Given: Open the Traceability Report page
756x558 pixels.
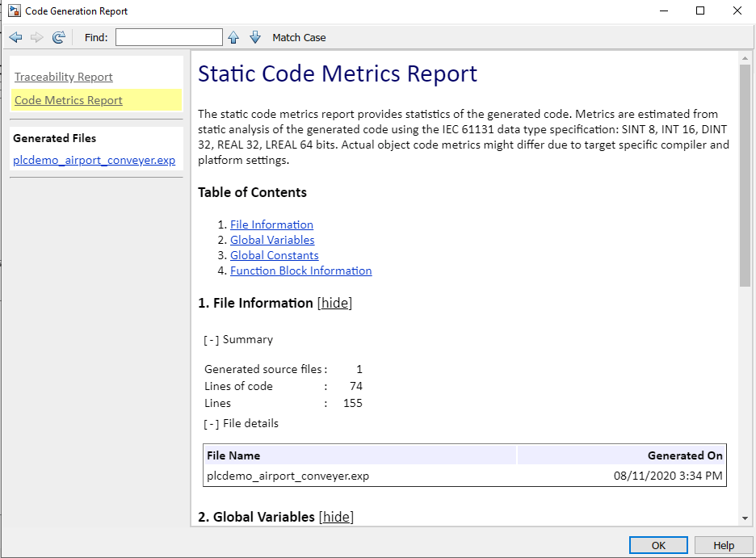Looking at the screenshot, I should [x=64, y=77].
